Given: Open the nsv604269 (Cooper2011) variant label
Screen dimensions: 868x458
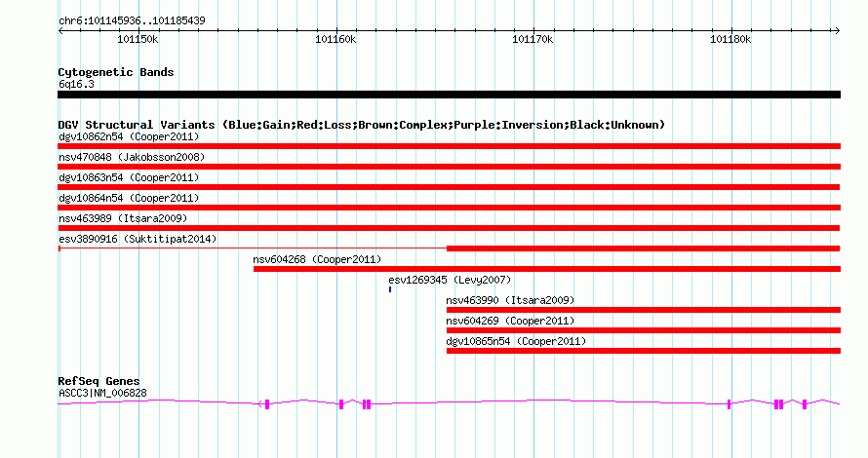Looking at the screenshot, I should click(510, 321).
